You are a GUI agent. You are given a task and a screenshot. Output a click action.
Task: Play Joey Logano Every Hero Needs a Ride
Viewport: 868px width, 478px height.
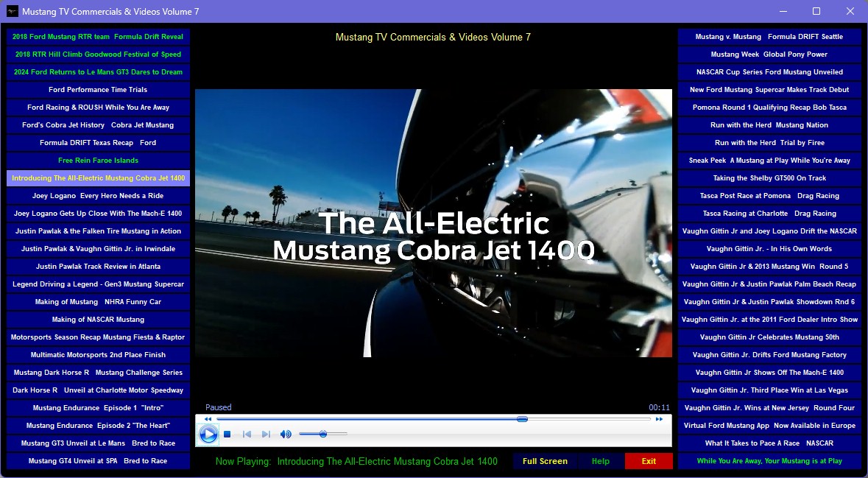(x=98, y=195)
